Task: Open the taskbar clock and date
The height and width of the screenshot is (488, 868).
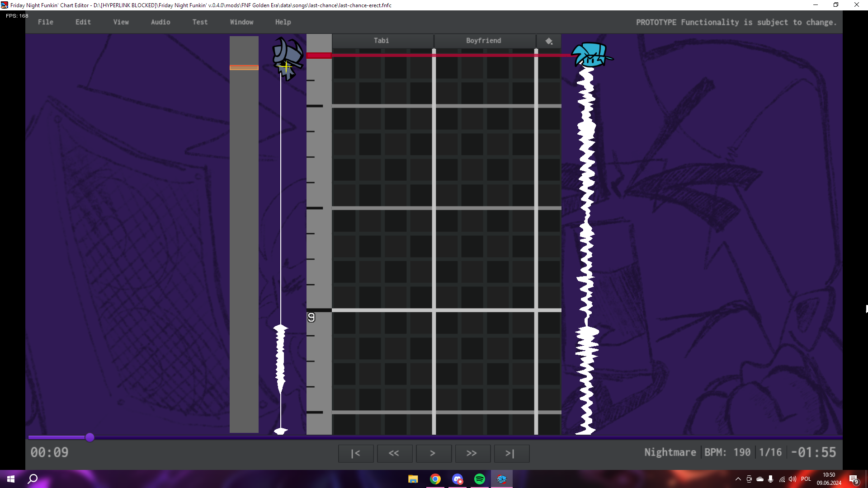Action: click(x=829, y=479)
